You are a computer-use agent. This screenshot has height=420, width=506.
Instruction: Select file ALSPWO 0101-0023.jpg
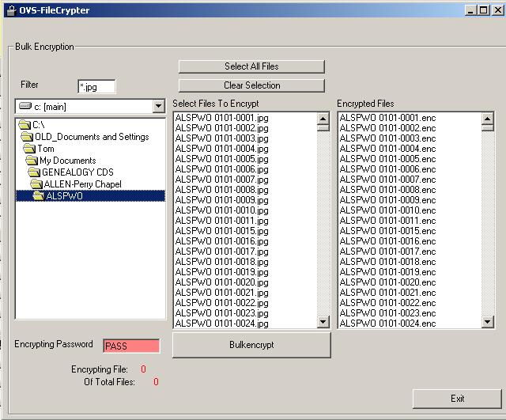point(221,312)
